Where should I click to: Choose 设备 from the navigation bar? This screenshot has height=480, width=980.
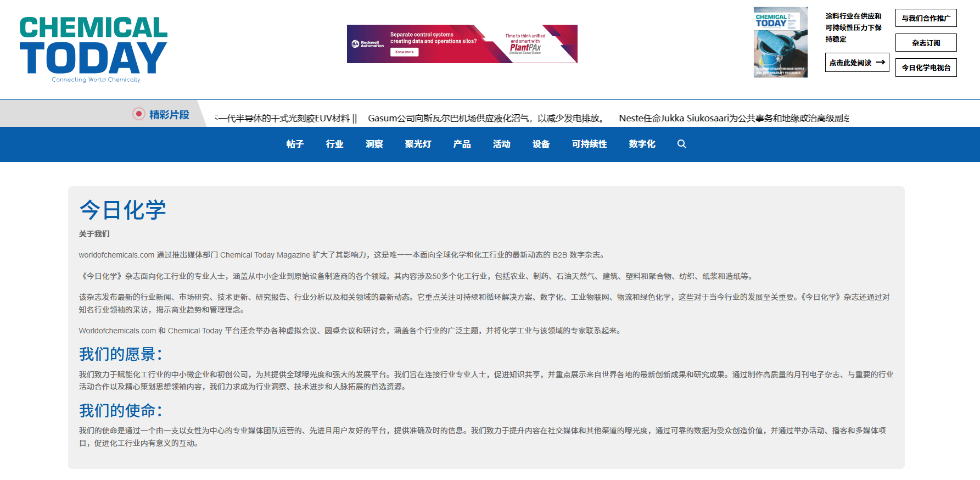[541, 144]
